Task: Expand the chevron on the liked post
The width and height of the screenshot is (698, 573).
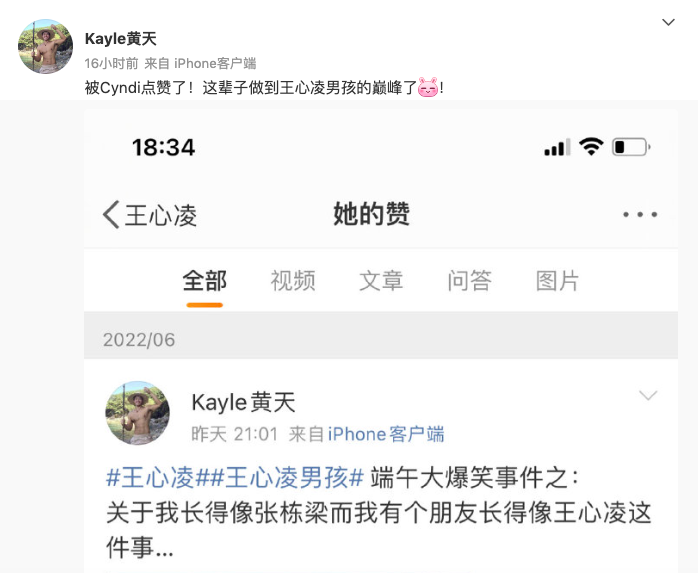Action: click(x=648, y=395)
